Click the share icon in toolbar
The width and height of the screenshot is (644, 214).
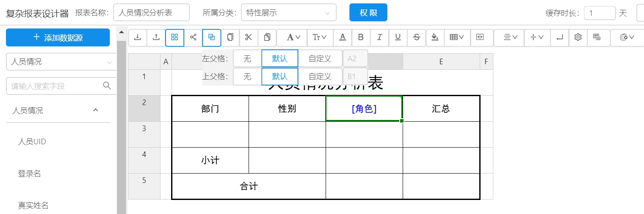193,37
